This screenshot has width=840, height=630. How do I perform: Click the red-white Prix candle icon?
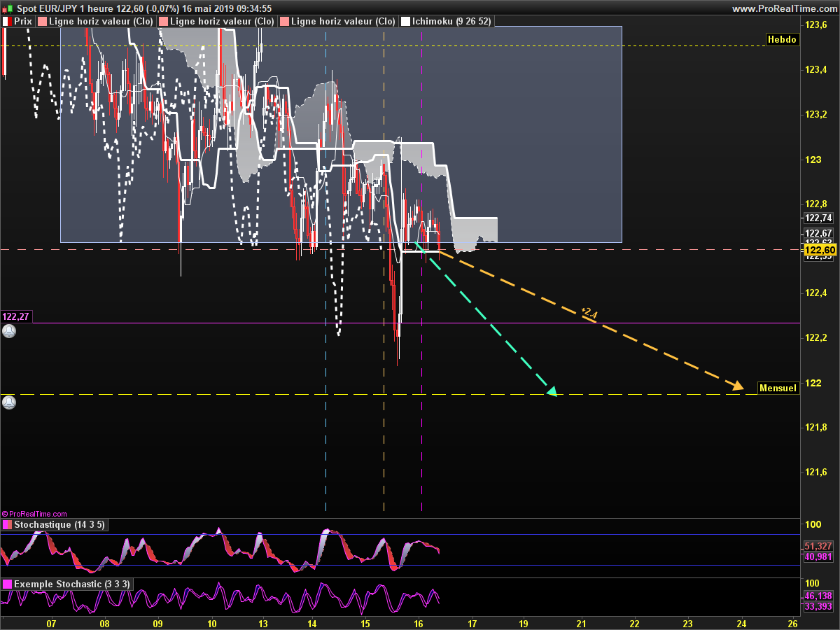click(7, 22)
